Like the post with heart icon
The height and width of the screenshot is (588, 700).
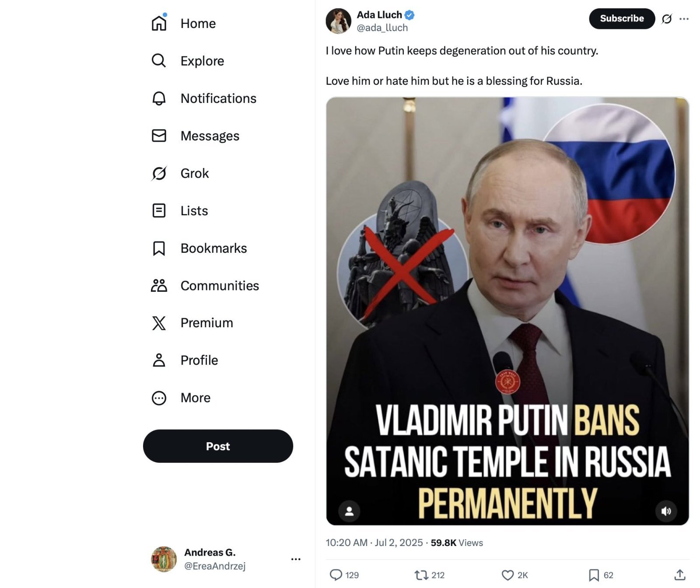point(507,574)
